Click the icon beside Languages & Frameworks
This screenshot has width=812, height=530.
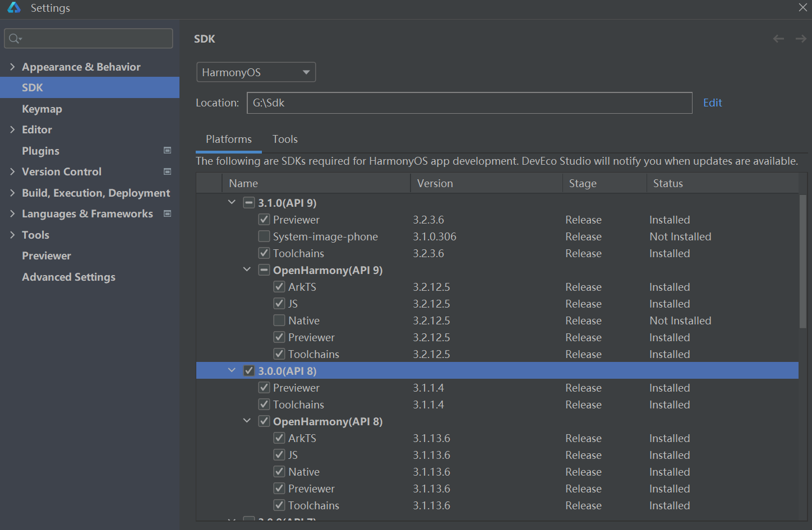click(x=167, y=213)
